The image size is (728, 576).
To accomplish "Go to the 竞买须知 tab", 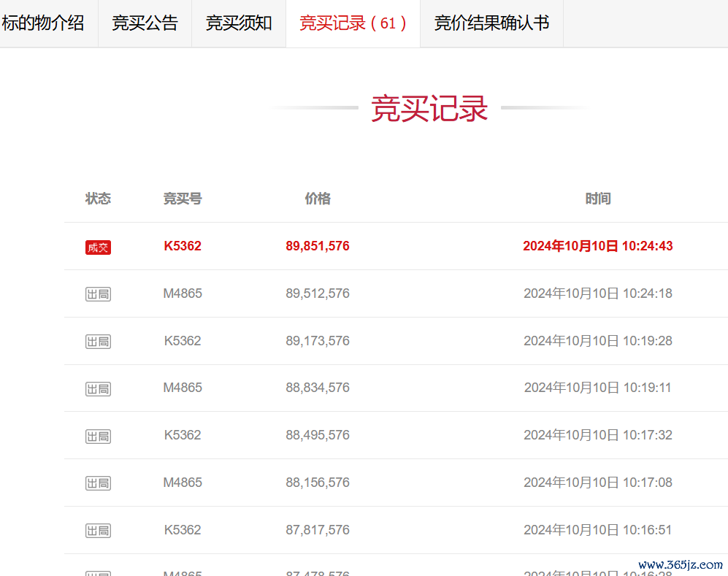I will 239,23.
